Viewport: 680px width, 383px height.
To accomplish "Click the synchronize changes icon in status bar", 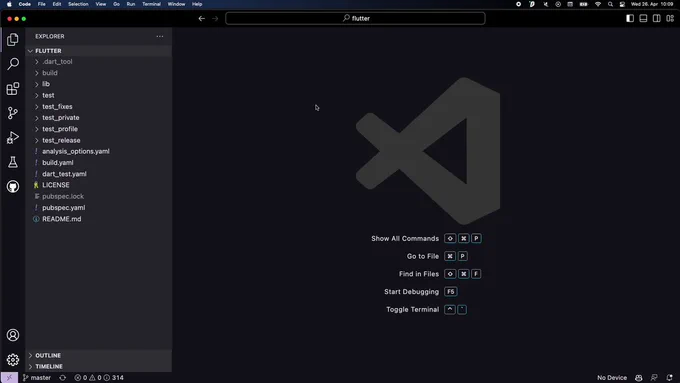I will (63, 378).
